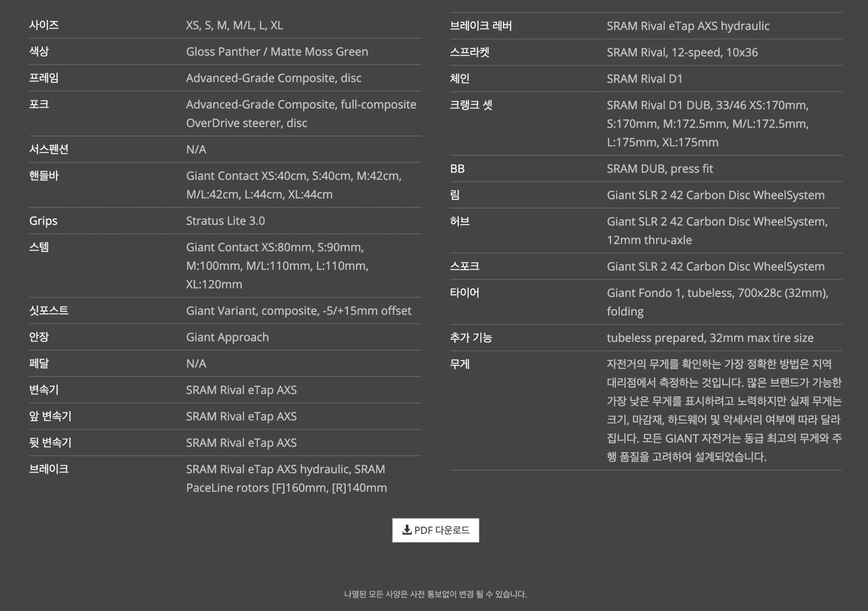Click the N/A value in the 서스펜션 row
Screen dimensions: 868x611
pos(196,149)
